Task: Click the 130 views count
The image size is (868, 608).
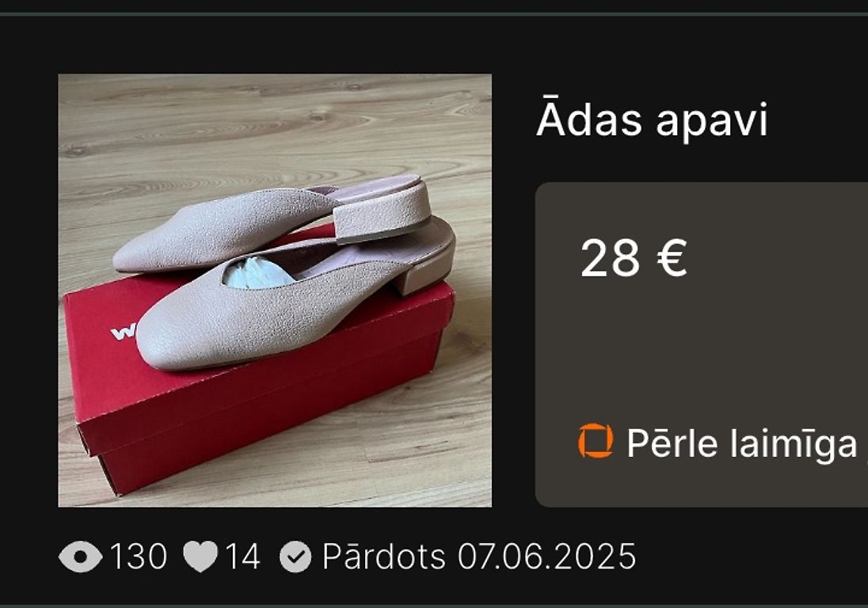Action: (139, 557)
